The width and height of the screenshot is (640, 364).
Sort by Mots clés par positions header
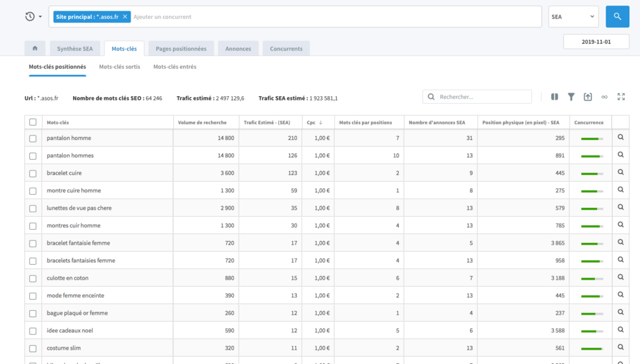point(365,122)
